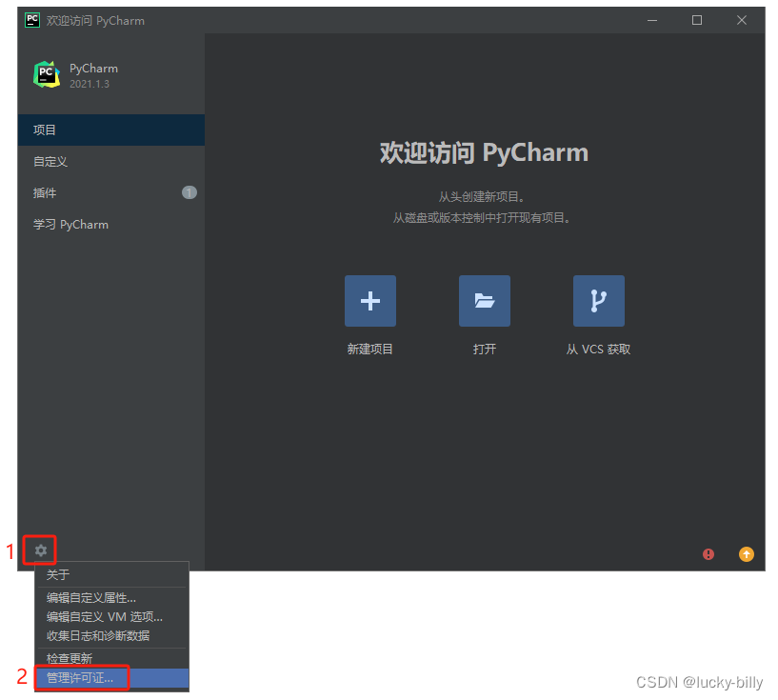Choose 收集日志和诊断数据 menu item
The image size is (778, 700).
coord(111,635)
